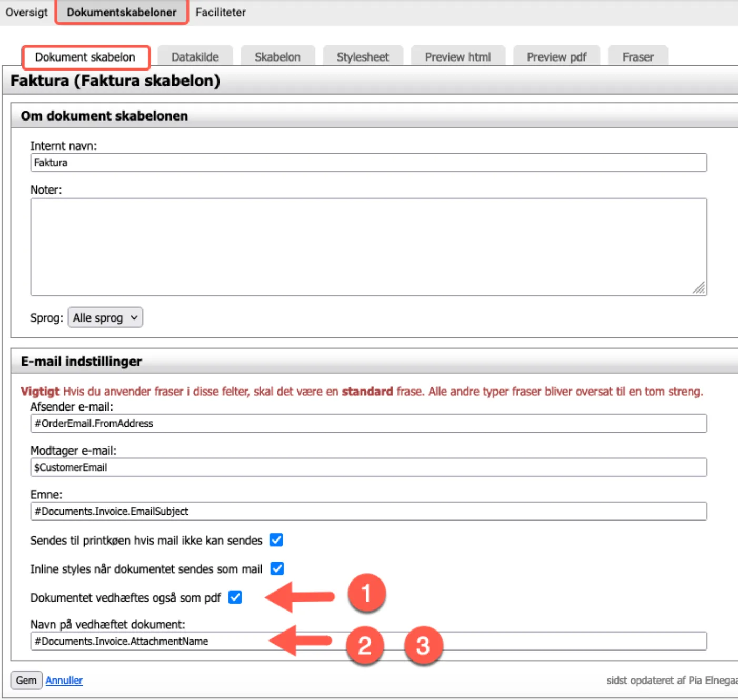738x700 pixels.
Task: Click the Annuller link
Action: point(64,681)
